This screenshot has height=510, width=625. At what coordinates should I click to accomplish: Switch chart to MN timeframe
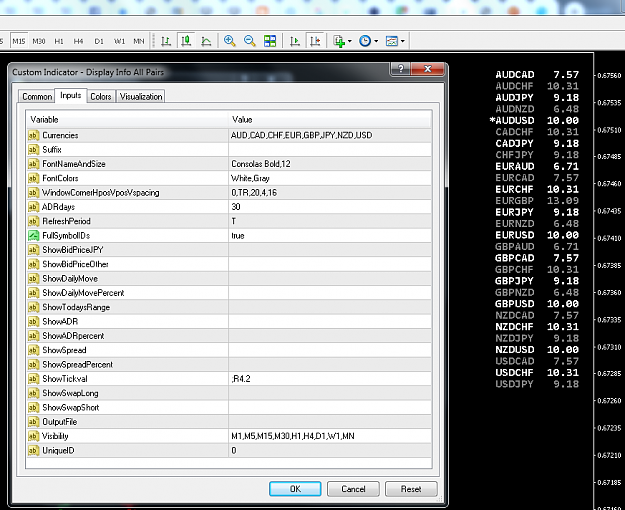139,41
